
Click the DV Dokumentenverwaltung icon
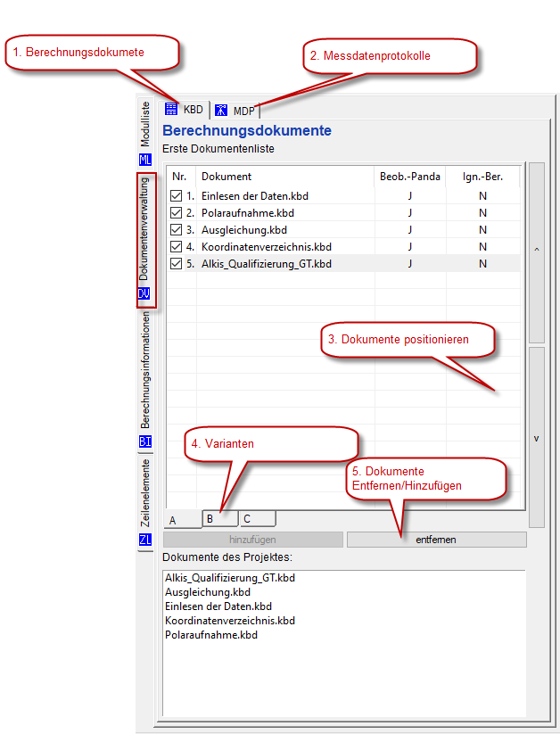(145, 293)
